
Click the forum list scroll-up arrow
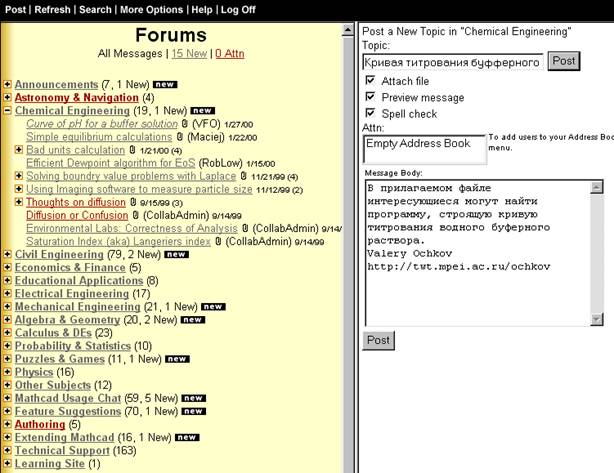348,30
